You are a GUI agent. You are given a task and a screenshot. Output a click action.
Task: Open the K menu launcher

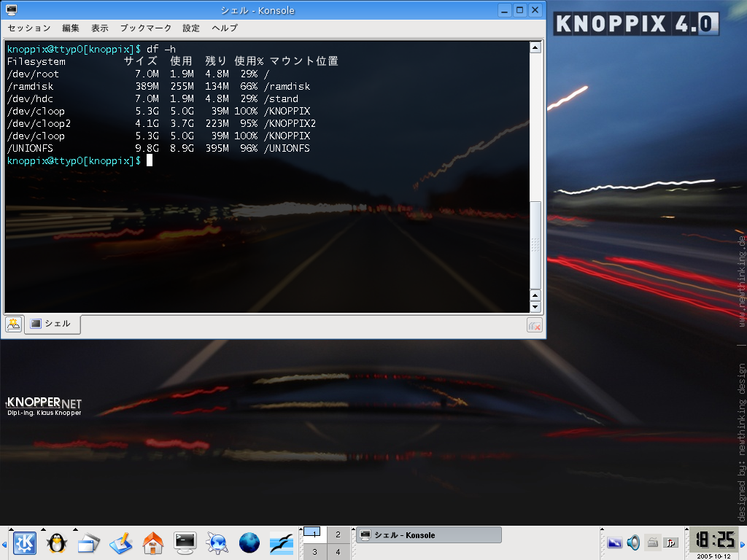[25, 542]
